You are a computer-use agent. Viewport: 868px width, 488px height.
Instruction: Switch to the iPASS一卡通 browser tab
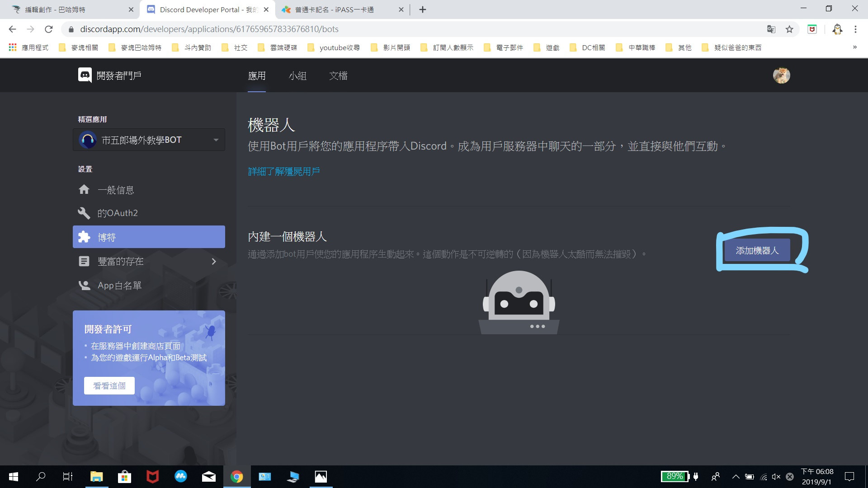pyautogui.click(x=342, y=9)
